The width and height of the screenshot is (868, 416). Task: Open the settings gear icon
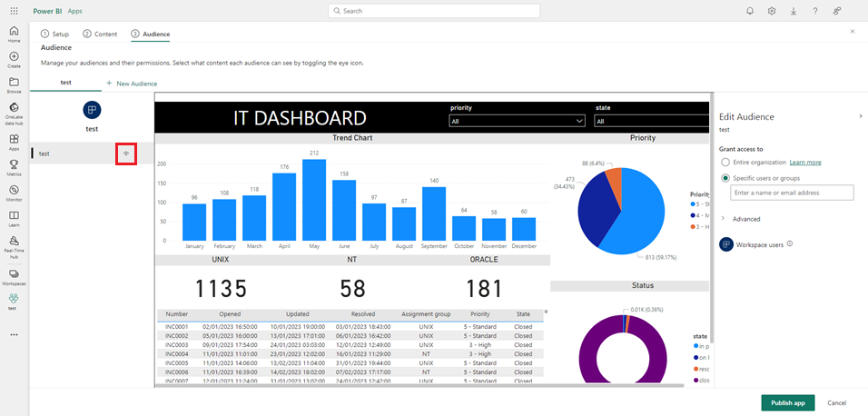[772, 11]
